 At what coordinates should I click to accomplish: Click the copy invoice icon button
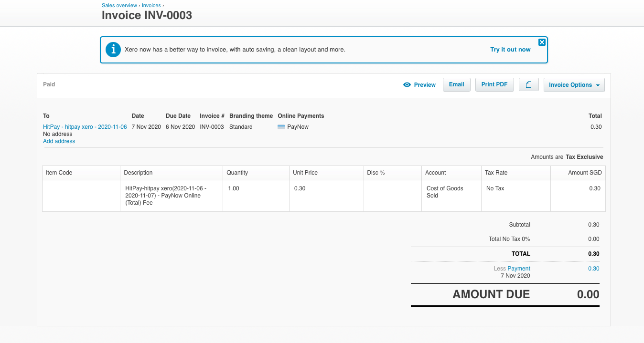(529, 84)
